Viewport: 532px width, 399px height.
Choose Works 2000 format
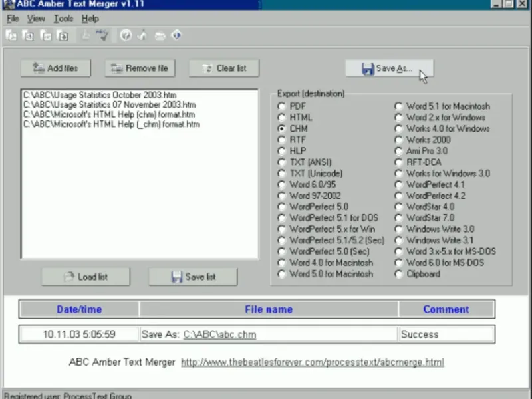(423, 140)
